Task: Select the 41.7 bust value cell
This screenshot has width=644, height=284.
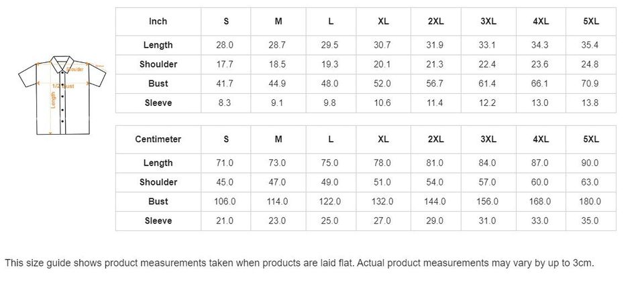Action: click(x=226, y=84)
